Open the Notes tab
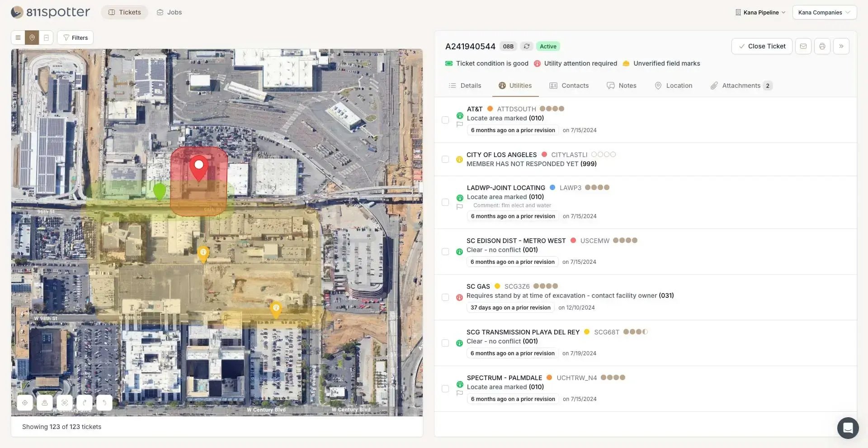This screenshot has width=868, height=448. (622, 86)
